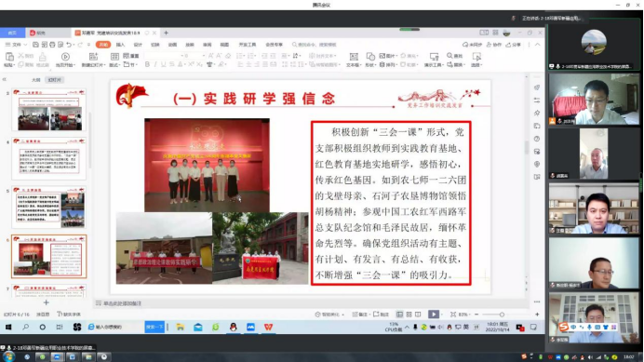The image size is (644, 362).
Task: Start slideshow from current slide icon
Action: (65, 56)
